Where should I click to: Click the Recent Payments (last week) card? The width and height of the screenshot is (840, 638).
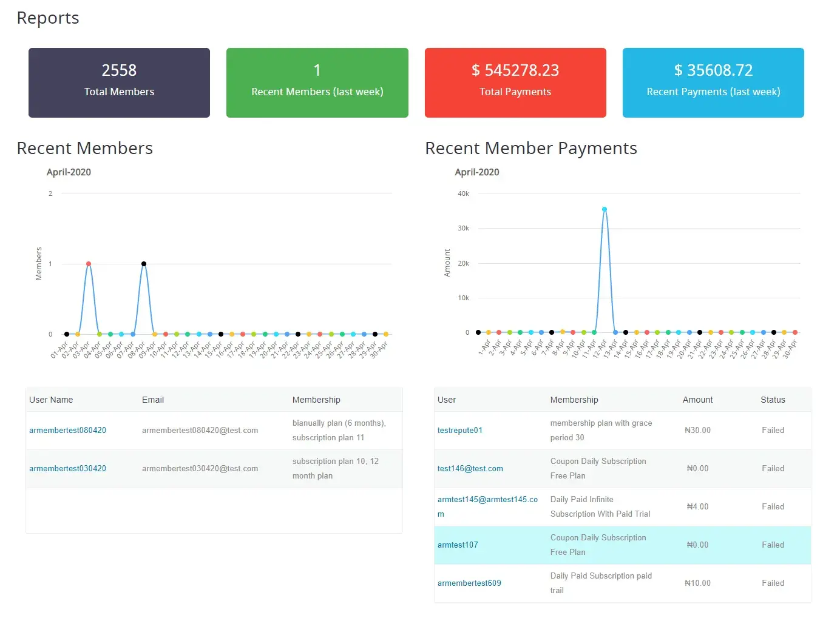point(713,82)
